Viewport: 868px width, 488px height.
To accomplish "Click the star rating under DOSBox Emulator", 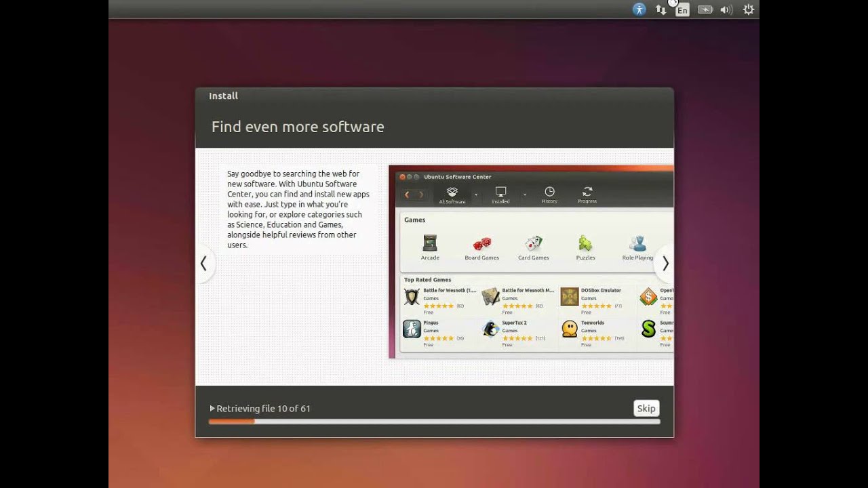I will pyautogui.click(x=596, y=306).
